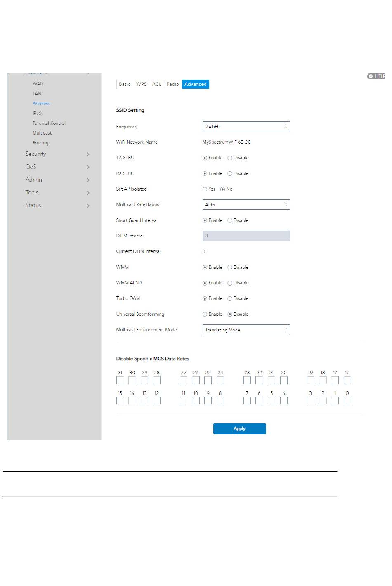Screen dimensions: 392x586
Task: Check MCS data rate 3 box
Action: [311, 400]
